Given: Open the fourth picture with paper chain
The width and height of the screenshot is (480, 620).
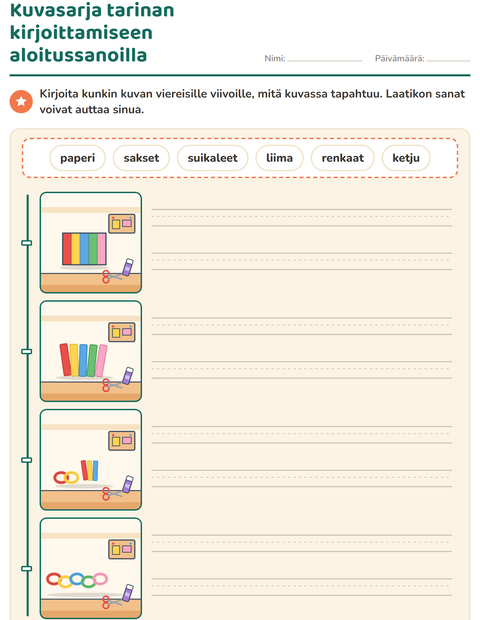Looking at the screenshot, I should [x=91, y=568].
